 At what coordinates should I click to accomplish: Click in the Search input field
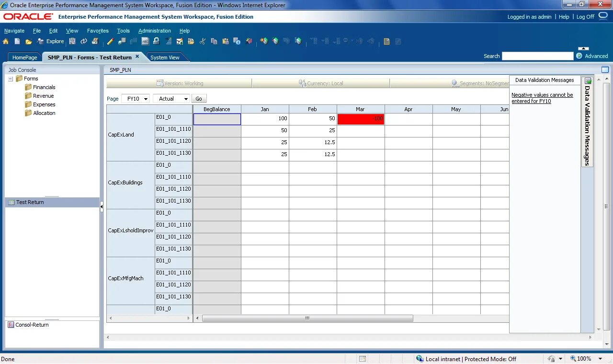(x=537, y=56)
